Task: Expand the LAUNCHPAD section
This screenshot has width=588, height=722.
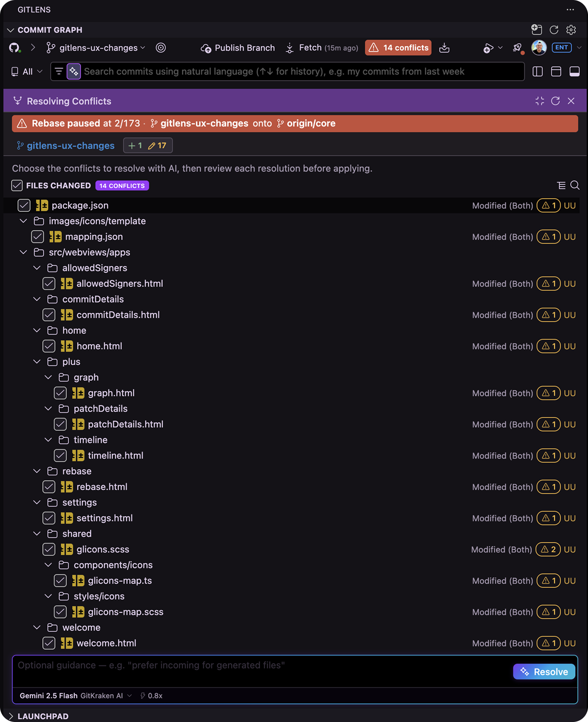Action: pos(37,716)
